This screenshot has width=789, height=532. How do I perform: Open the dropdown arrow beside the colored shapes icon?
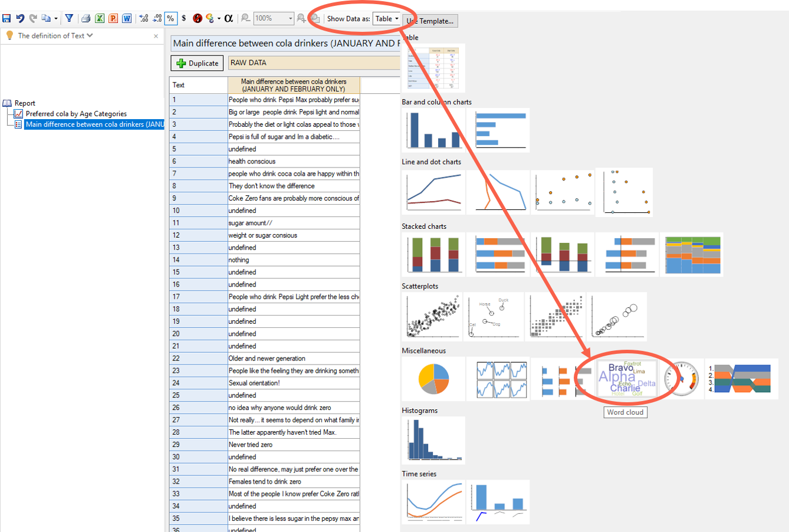click(219, 19)
